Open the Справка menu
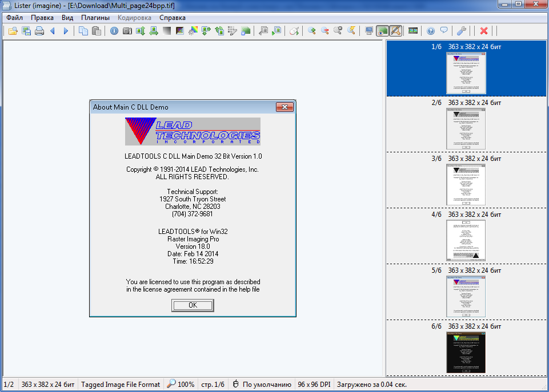Viewport: 549px width, 392px height. tap(173, 18)
